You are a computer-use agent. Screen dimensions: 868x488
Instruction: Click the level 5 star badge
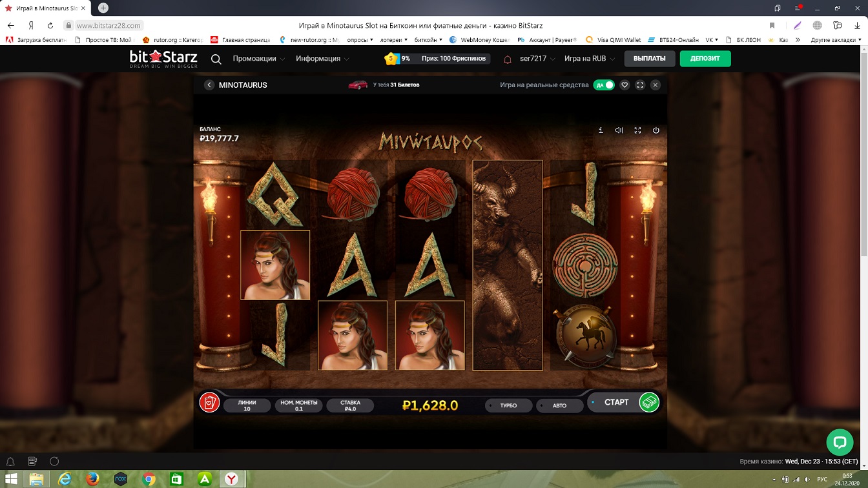tap(391, 59)
